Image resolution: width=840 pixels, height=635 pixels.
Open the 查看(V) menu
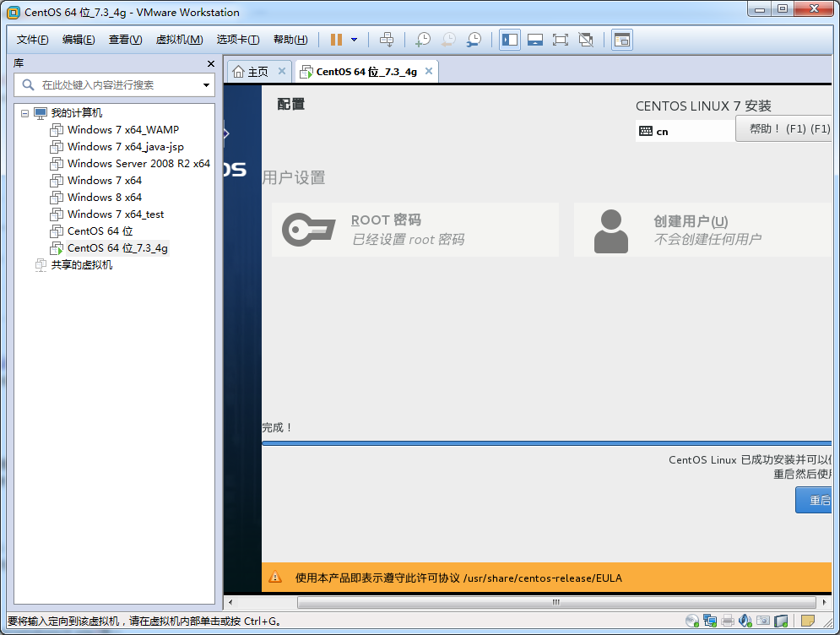coord(125,40)
